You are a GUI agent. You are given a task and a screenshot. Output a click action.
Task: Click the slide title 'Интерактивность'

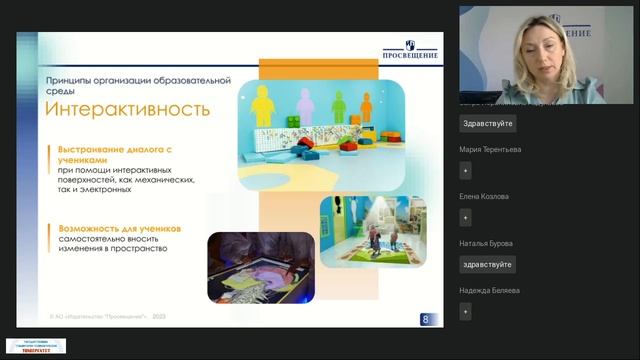127,109
